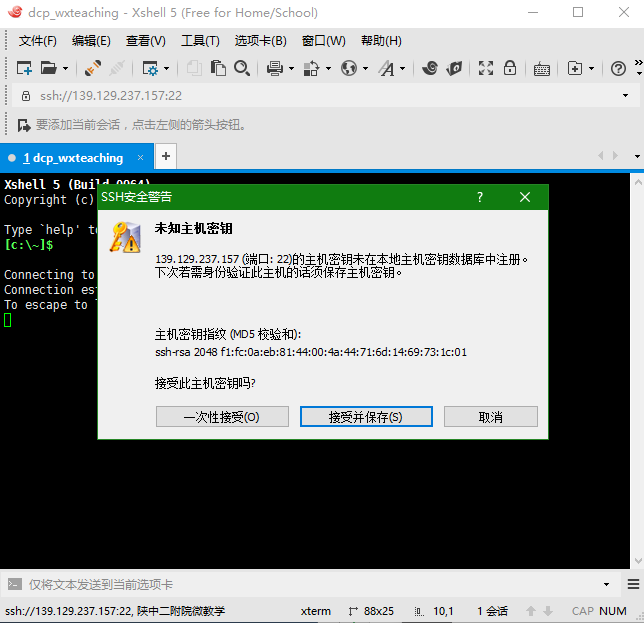
Task: Click the Font letter A icon
Action: point(386,68)
